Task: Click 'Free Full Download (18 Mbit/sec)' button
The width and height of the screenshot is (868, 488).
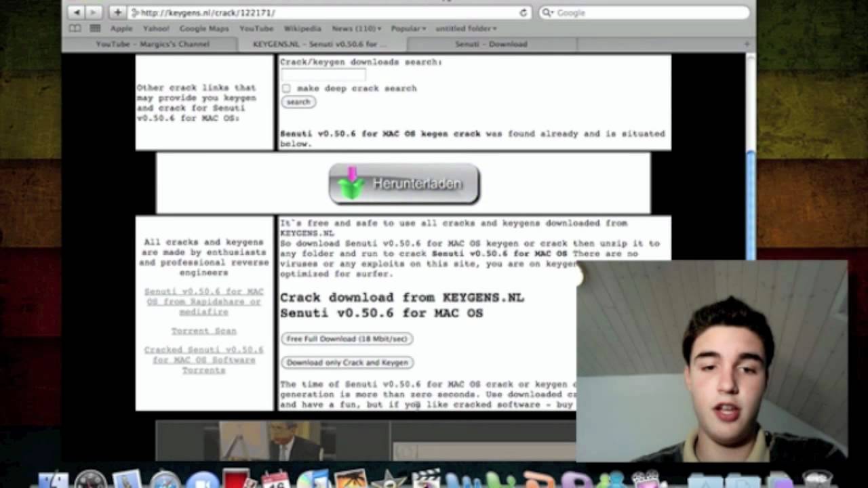Action: [347, 339]
